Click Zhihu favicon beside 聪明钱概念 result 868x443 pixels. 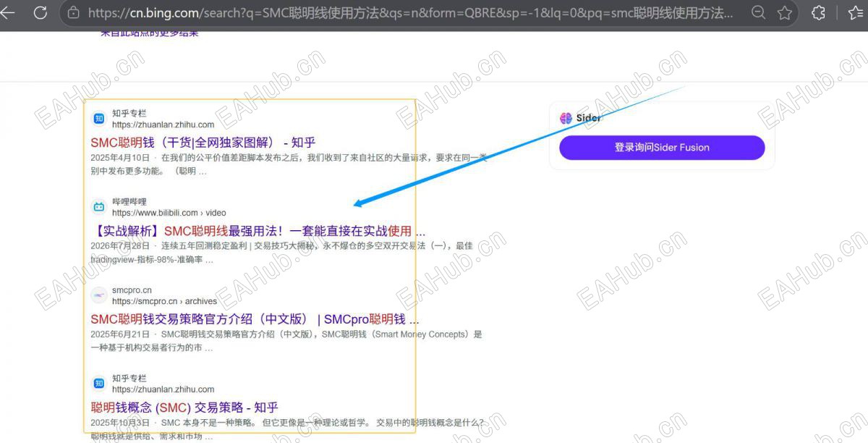[x=99, y=384]
